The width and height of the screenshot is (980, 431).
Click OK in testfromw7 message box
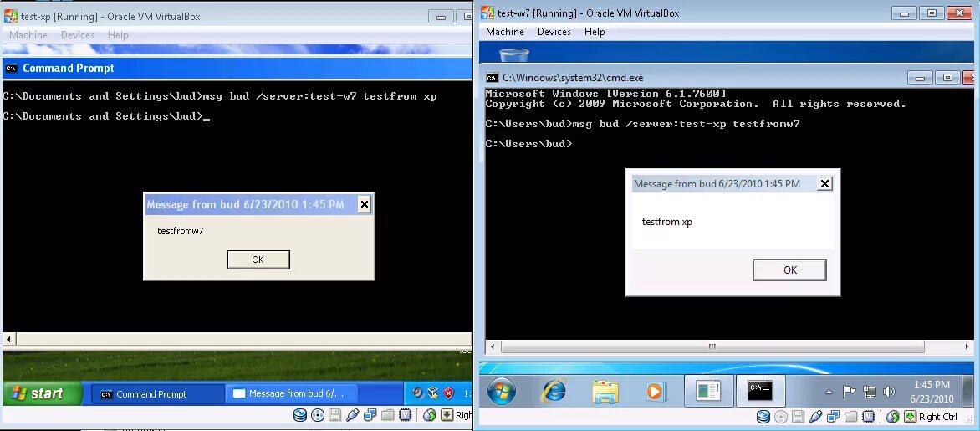pyautogui.click(x=258, y=259)
